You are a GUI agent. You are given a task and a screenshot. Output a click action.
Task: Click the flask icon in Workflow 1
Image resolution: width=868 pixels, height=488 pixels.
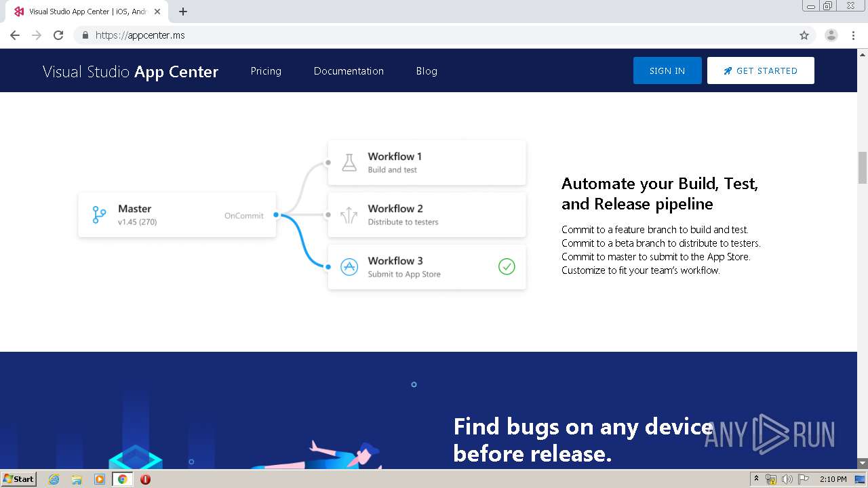click(x=349, y=163)
